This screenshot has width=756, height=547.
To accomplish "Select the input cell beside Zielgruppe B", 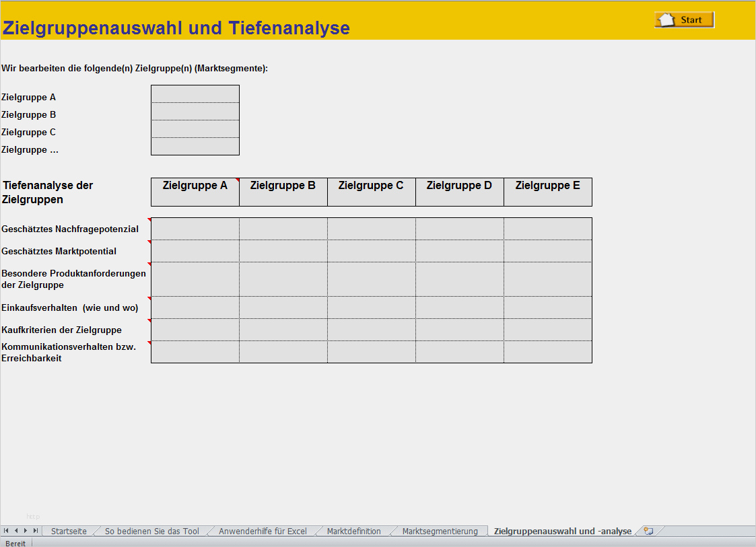I will pyautogui.click(x=195, y=112).
